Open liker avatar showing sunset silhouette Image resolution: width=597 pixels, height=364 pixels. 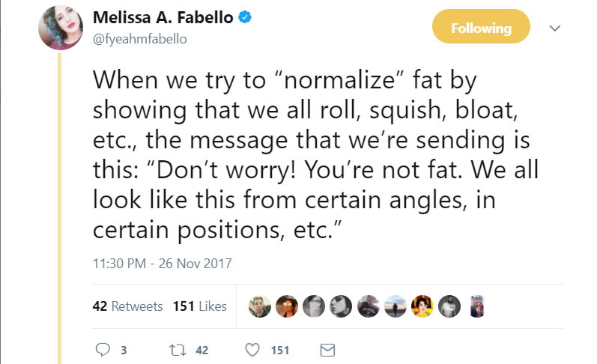click(x=396, y=306)
